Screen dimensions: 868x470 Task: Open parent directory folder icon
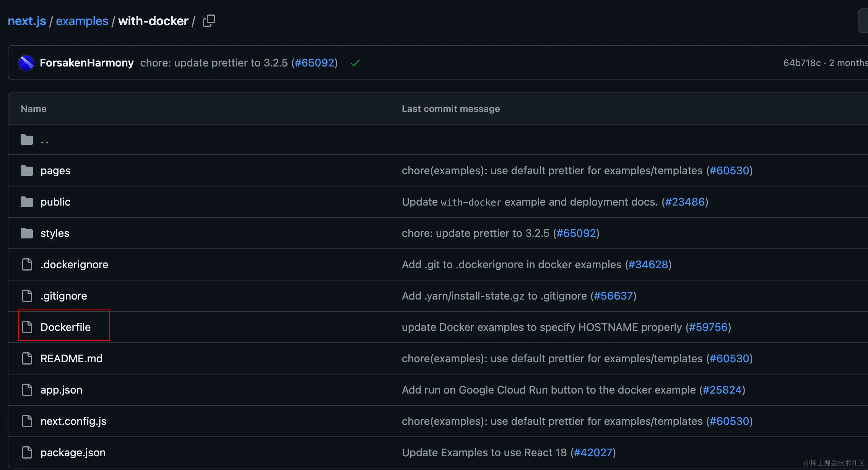27,140
